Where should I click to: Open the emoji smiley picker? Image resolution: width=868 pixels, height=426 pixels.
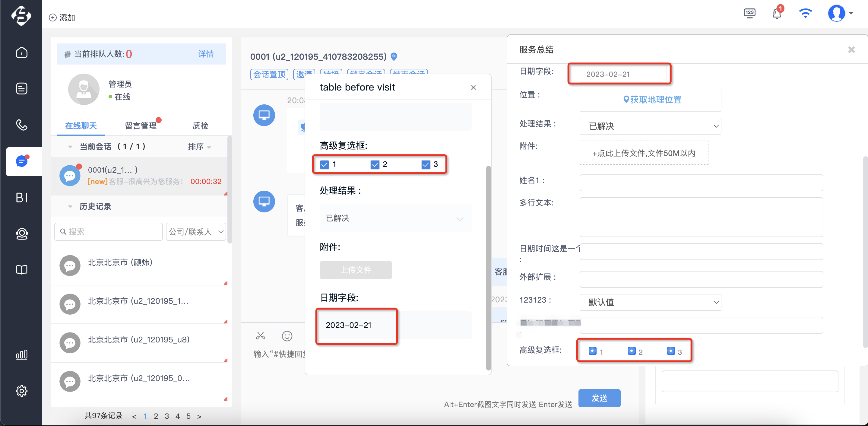coord(287,336)
